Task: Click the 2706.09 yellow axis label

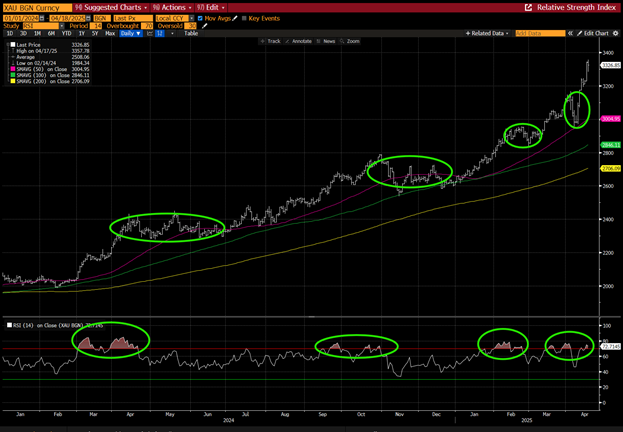Action: [x=611, y=169]
